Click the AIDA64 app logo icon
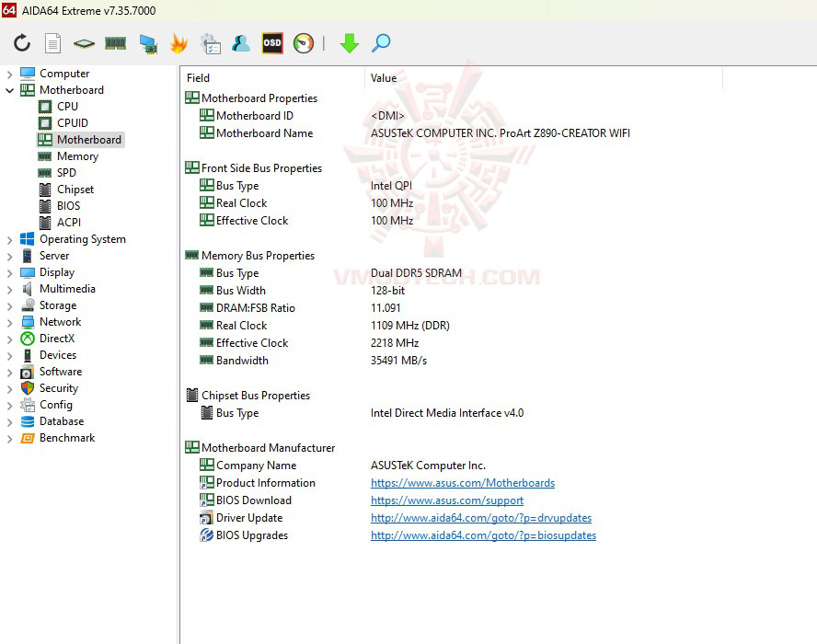Screen dimensions: 817x644 coord(9,10)
